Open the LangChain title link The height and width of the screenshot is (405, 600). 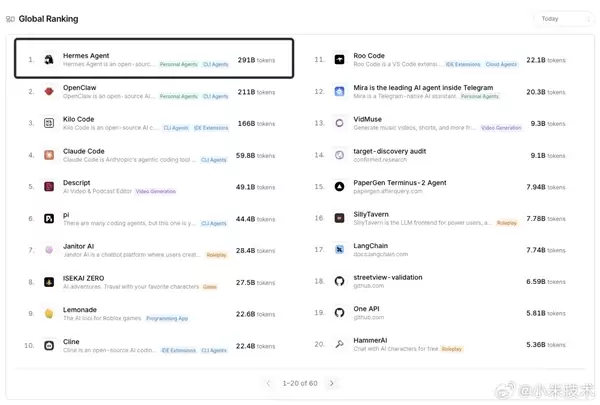point(370,246)
